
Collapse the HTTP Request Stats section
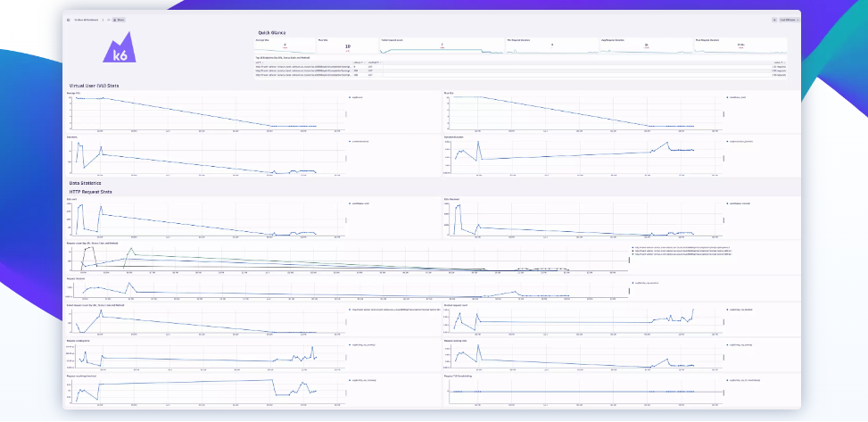[x=90, y=192]
